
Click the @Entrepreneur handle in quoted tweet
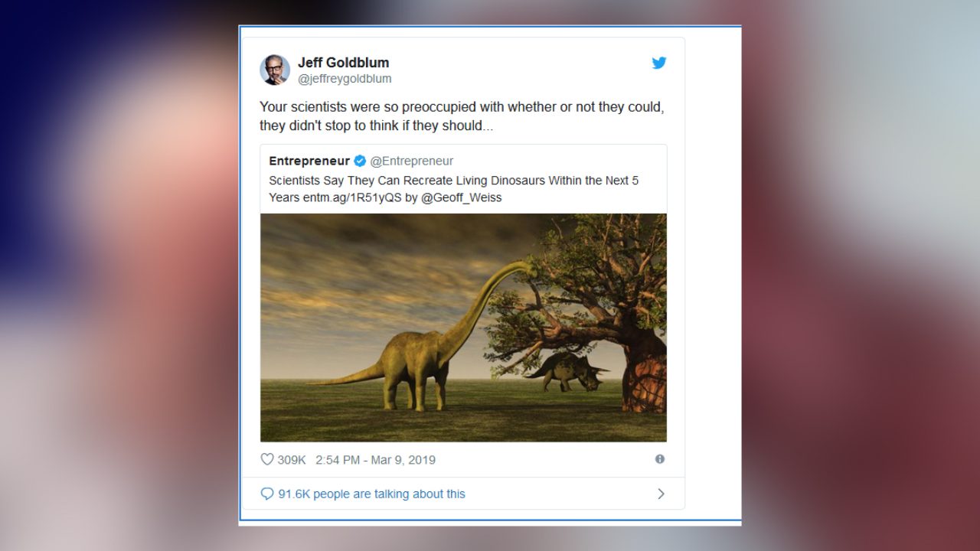[412, 161]
